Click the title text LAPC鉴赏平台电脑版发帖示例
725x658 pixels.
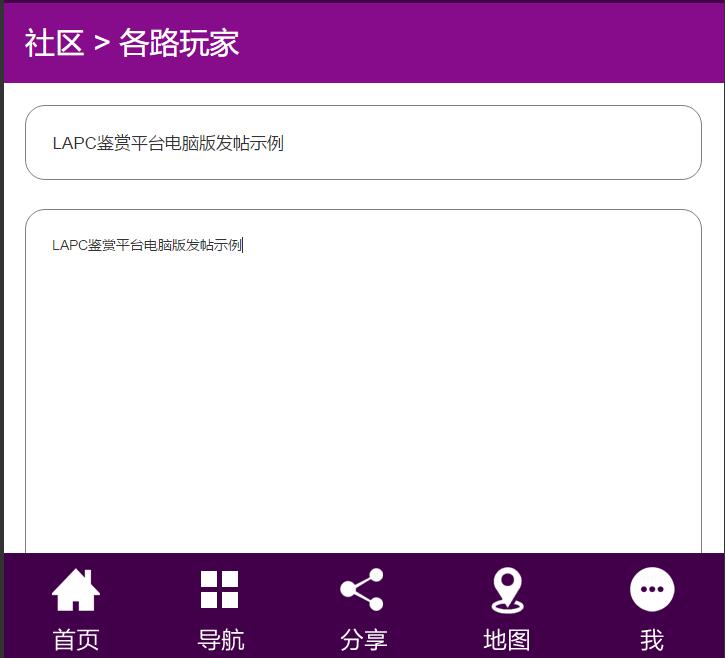point(168,143)
